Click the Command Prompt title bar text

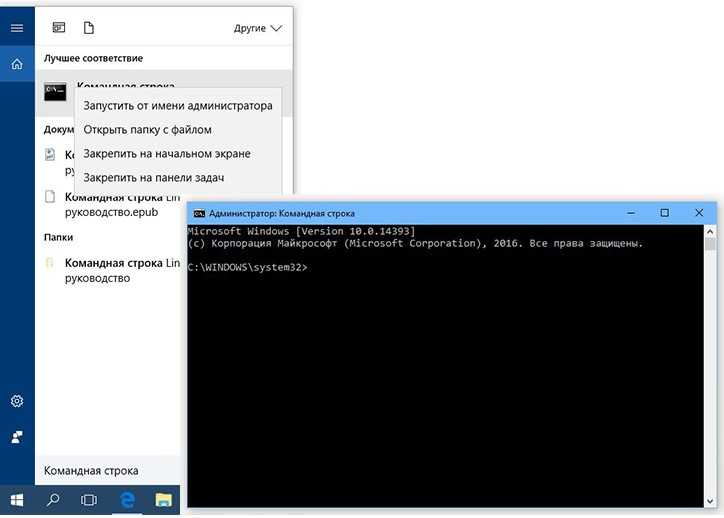click(x=282, y=214)
